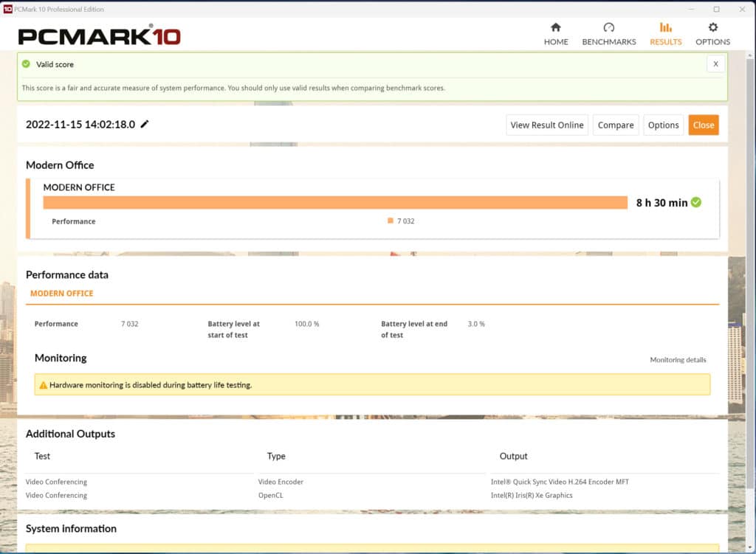The width and height of the screenshot is (756, 554).
Task: Click the Performance label in Modern Office card
Action: click(74, 221)
